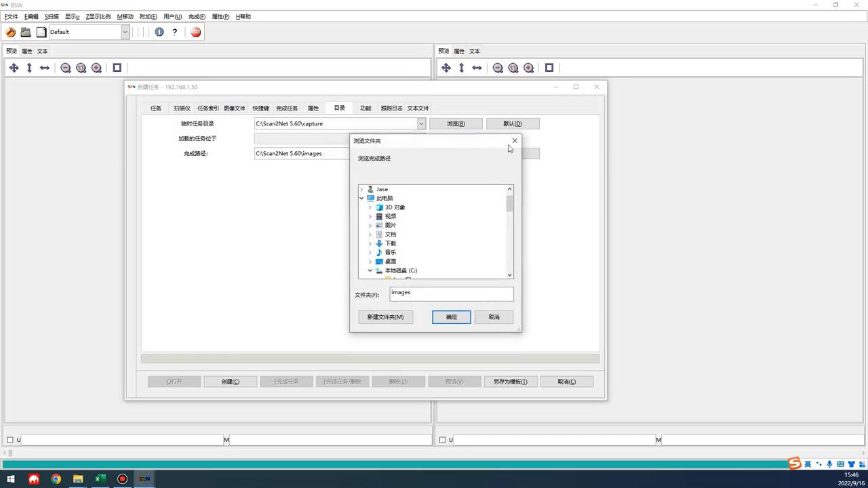Open Chrome from the Windows taskbar

[56, 479]
